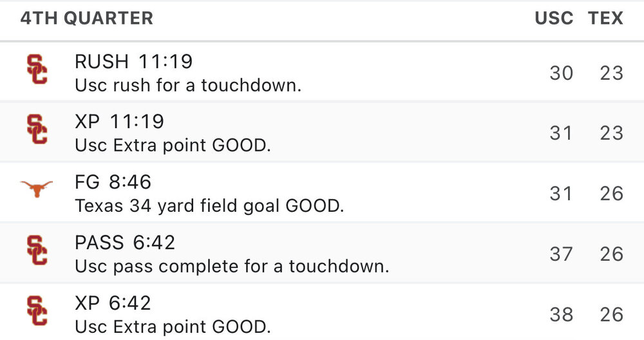Select "Usc rush for a touchdown" description

[188, 85]
